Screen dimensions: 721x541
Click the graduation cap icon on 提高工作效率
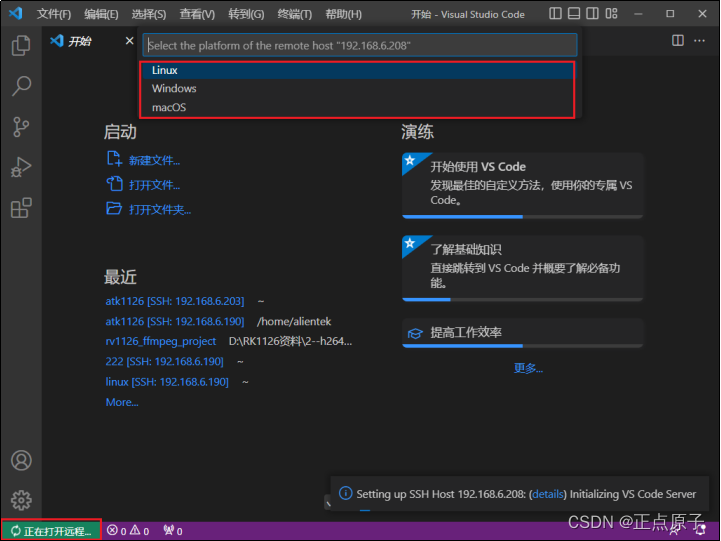click(415, 333)
